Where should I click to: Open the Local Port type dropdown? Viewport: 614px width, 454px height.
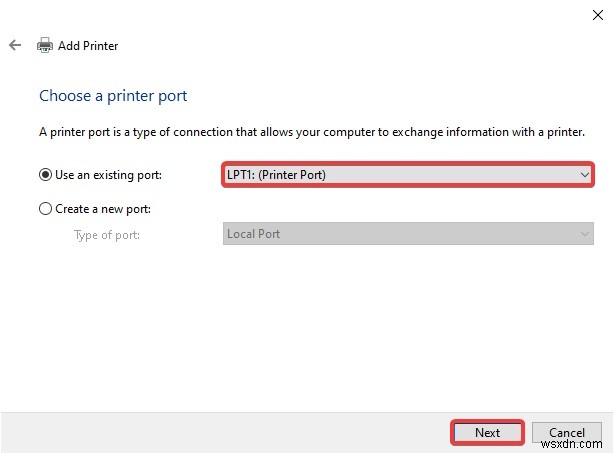tap(400, 234)
